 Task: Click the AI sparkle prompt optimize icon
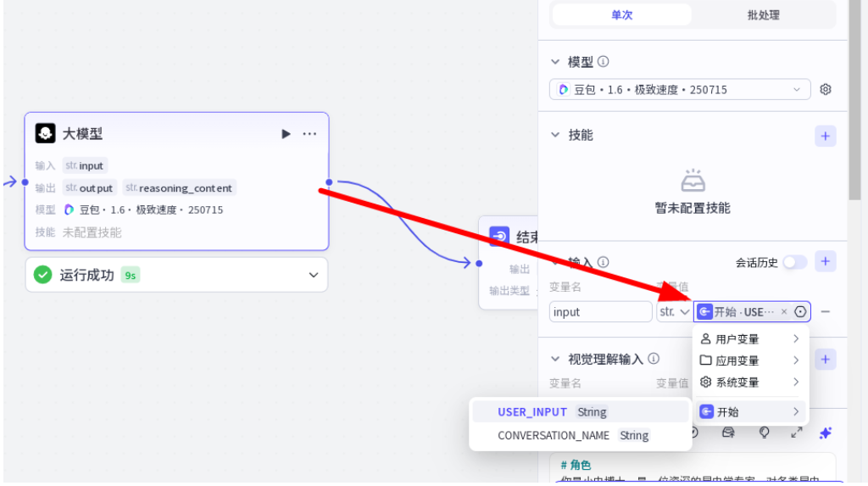(x=825, y=433)
